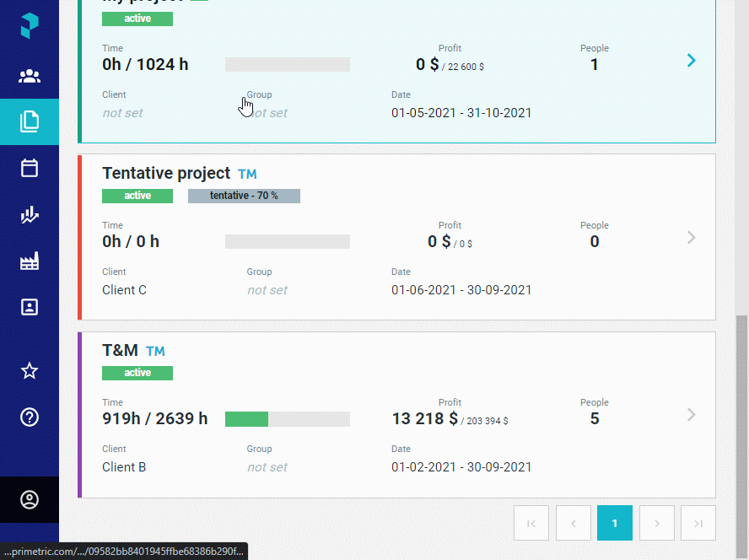Click not set Group in T&M project
The width and height of the screenshot is (749, 560).
pos(267,467)
